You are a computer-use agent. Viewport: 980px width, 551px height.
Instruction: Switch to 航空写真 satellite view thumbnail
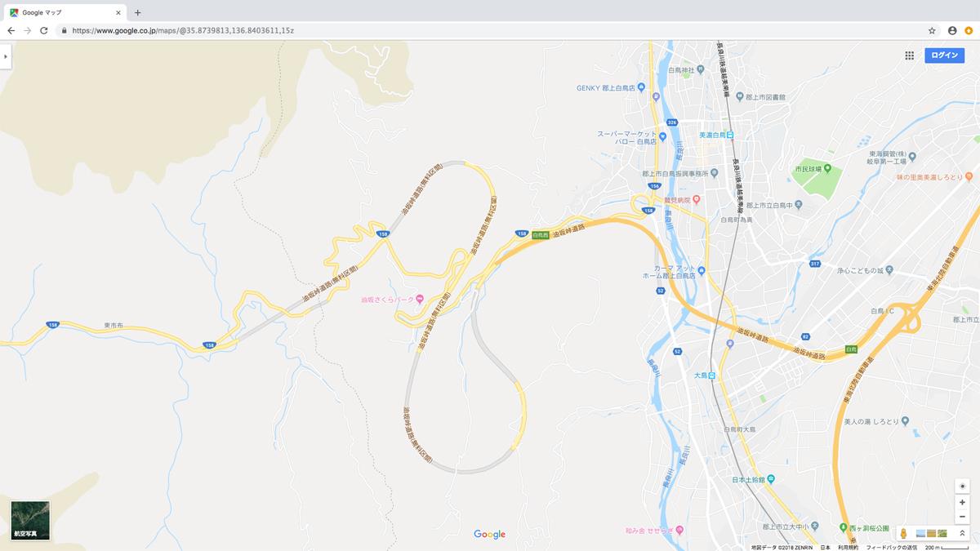coord(30,520)
